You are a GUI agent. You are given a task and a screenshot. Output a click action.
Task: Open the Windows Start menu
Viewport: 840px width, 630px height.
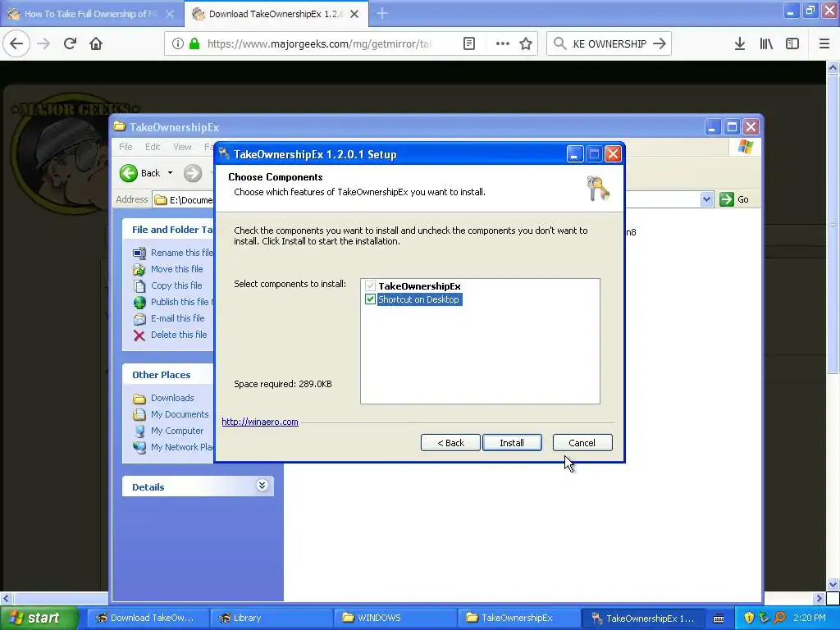pyautogui.click(x=39, y=618)
